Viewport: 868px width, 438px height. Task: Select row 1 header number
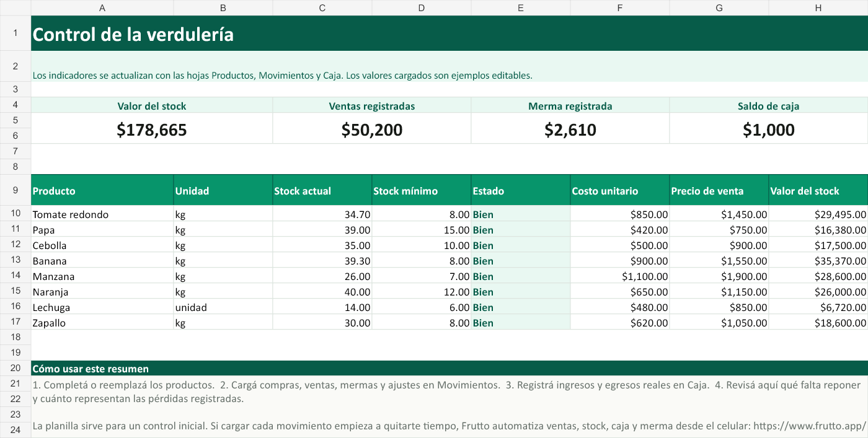pos(15,33)
